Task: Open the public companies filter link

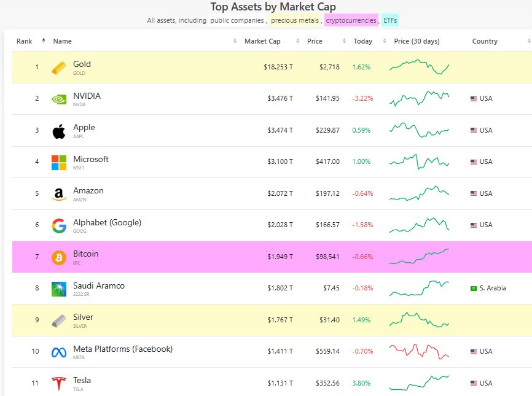Action: (x=237, y=20)
